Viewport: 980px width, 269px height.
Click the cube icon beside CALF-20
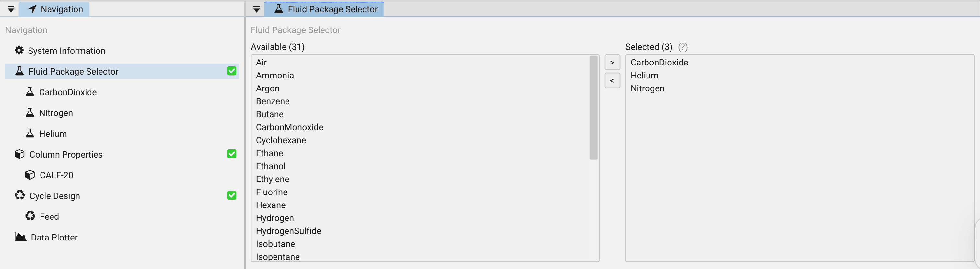30,175
